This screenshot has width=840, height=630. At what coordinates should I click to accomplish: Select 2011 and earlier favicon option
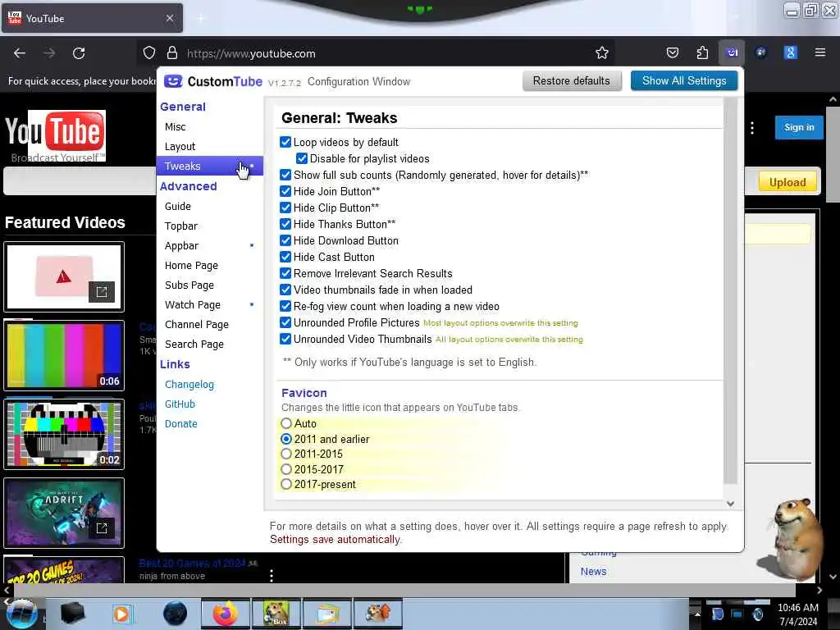pos(286,439)
